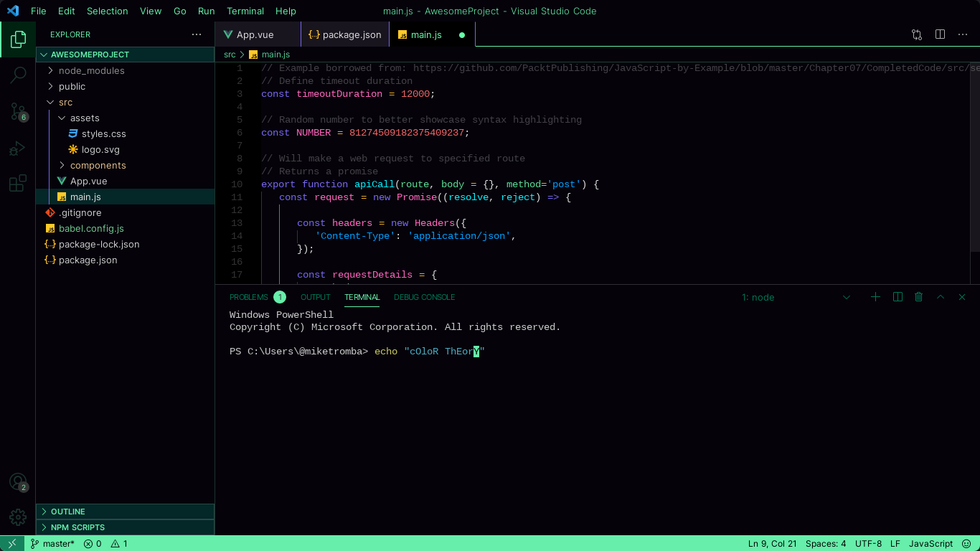Viewport: 980px width, 551px height.
Task: Open the Run and Debug view
Action: click(x=17, y=148)
